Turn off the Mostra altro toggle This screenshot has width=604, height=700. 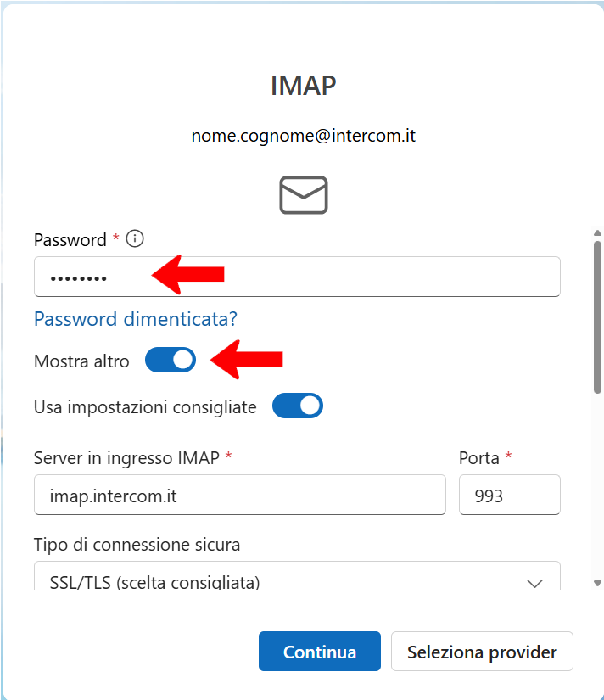[171, 361]
